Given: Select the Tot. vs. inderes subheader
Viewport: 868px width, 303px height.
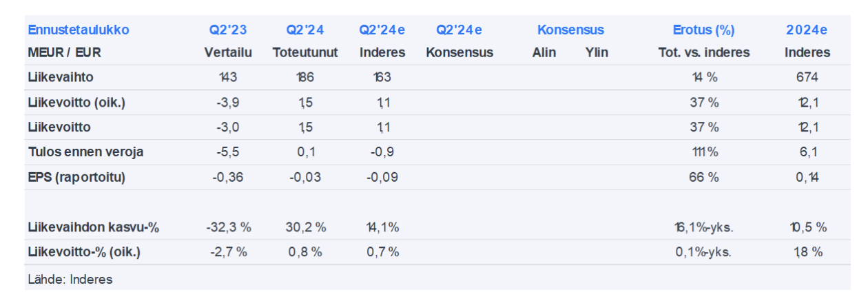Looking at the screenshot, I should (703, 52).
